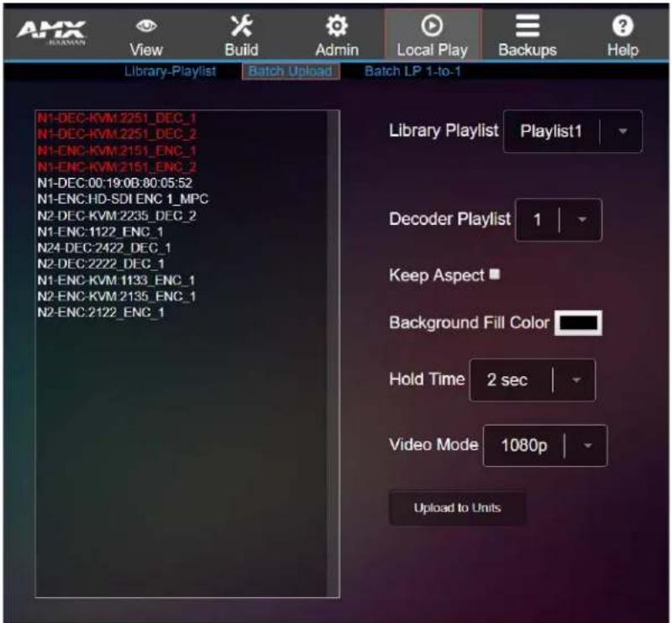Select the Local Play icon
The height and width of the screenshot is (623, 672).
click(432, 26)
